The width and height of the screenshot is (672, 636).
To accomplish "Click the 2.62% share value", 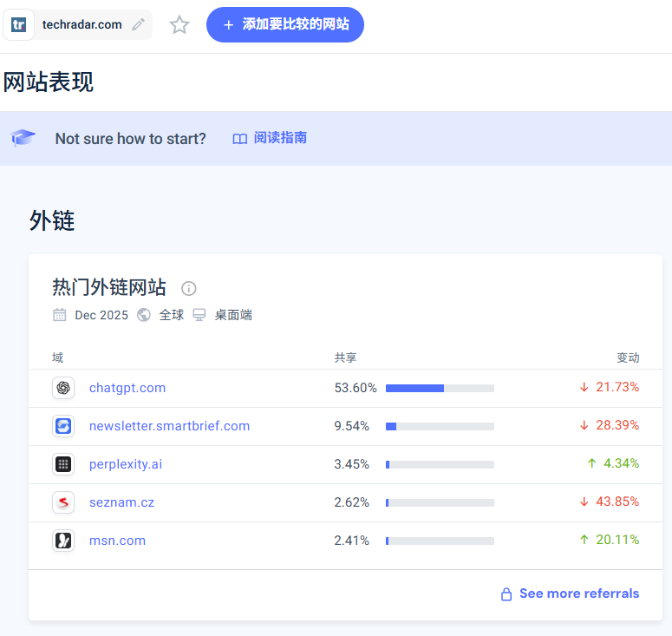I will pyautogui.click(x=351, y=502).
